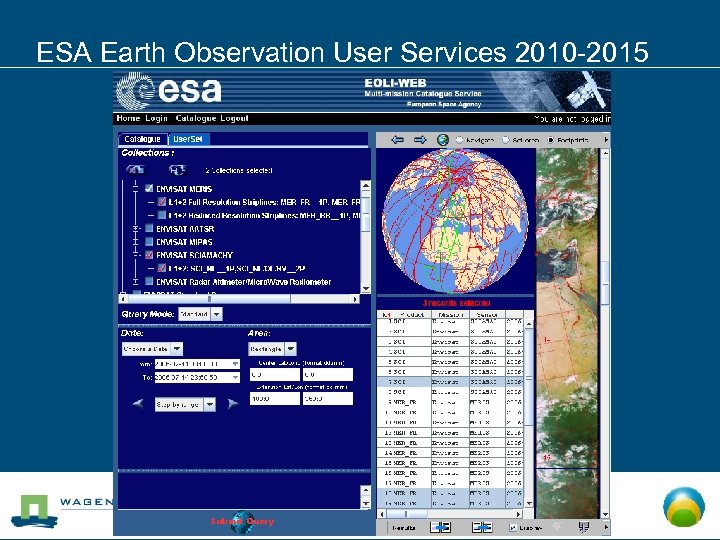This screenshot has height=540, width=720.
Task: Click the first collections button above tree
Action: (x=135, y=170)
